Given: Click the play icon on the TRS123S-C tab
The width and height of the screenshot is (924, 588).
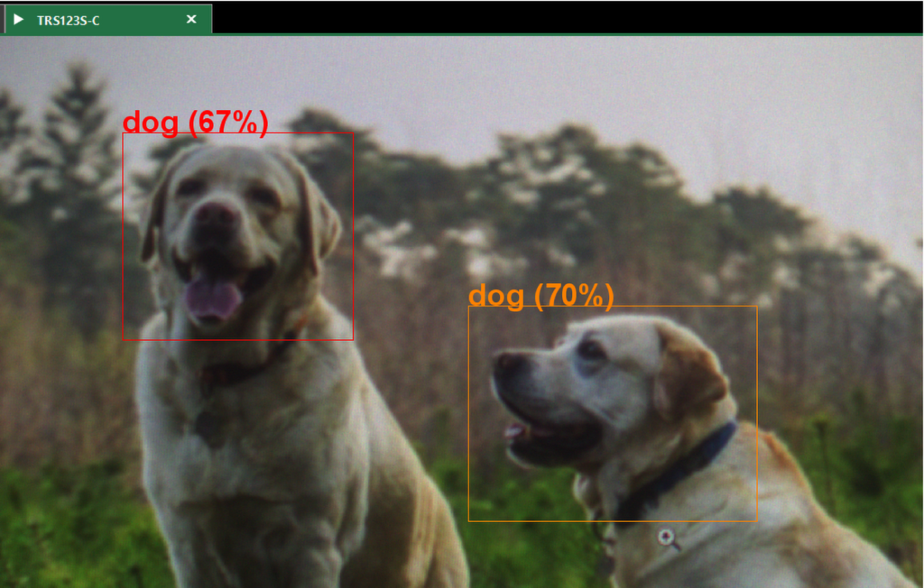Looking at the screenshot, I should [x=19, y=19].
